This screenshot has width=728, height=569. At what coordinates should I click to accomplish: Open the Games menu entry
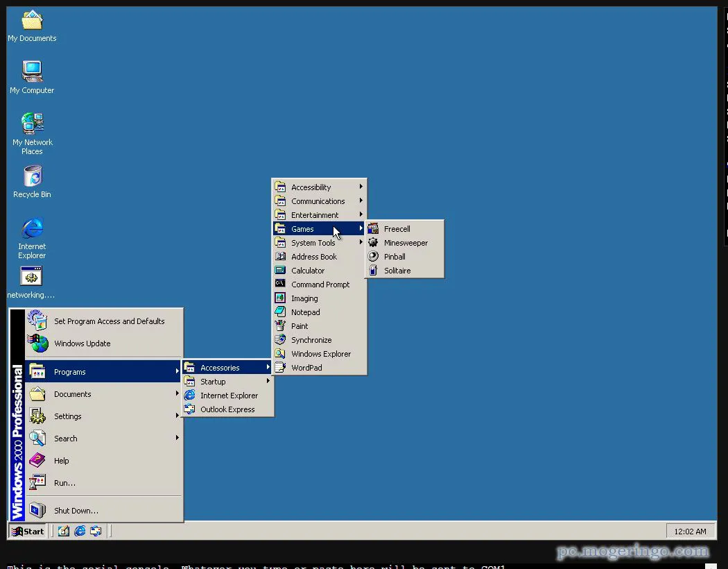click(x=320, y=228)
